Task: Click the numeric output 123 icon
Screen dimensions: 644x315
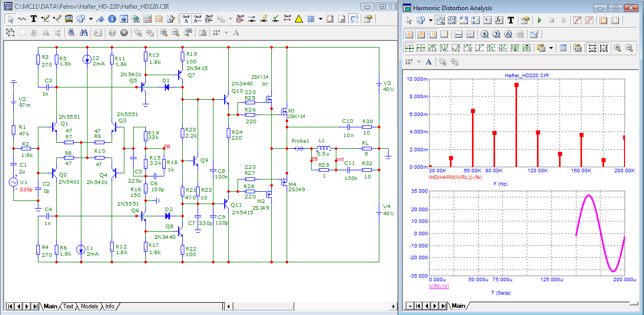Action: point(577,48)
